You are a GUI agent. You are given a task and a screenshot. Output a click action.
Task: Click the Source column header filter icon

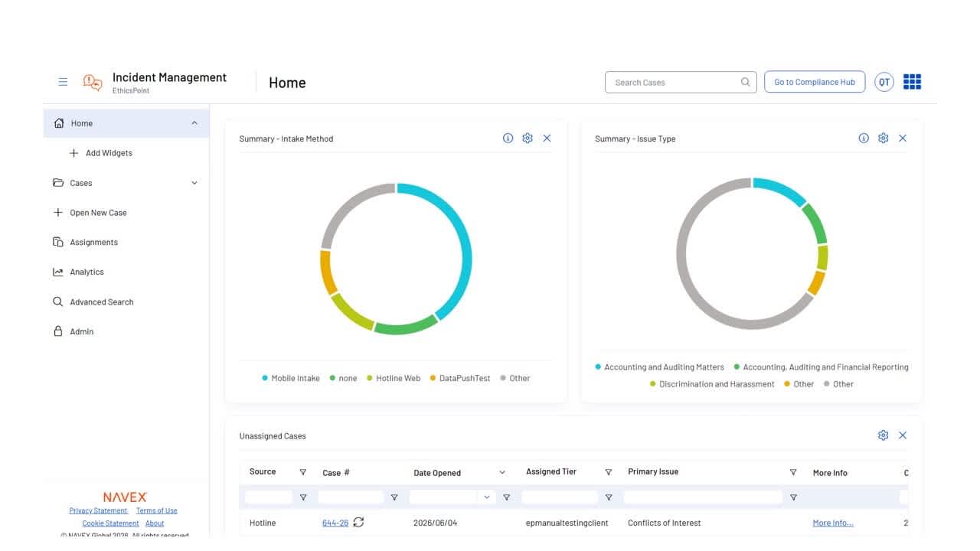pos(303,472)
